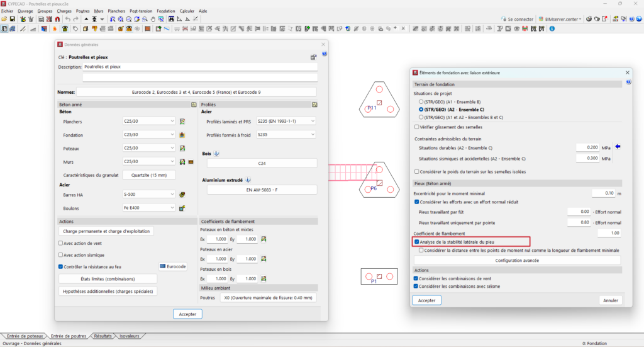Click the globe icon at top right
The height and width of the screenshot is (347, 644).
pyautogui.click(x=639, y=20)
